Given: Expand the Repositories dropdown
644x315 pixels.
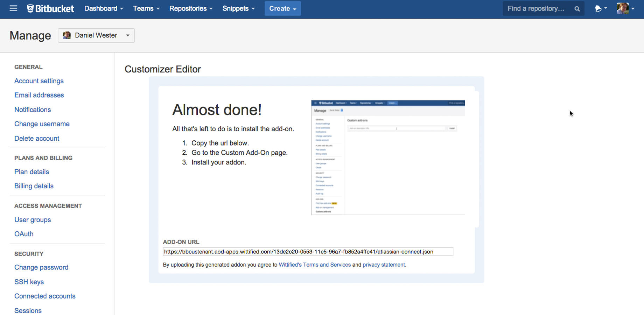Looking at the screenshot, I should 191,8.
